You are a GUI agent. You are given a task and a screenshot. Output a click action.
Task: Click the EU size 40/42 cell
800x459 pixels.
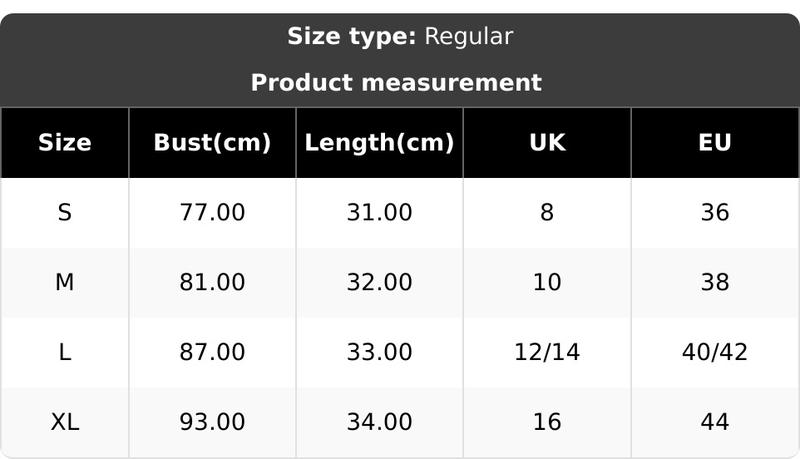(x=715, y=352)
